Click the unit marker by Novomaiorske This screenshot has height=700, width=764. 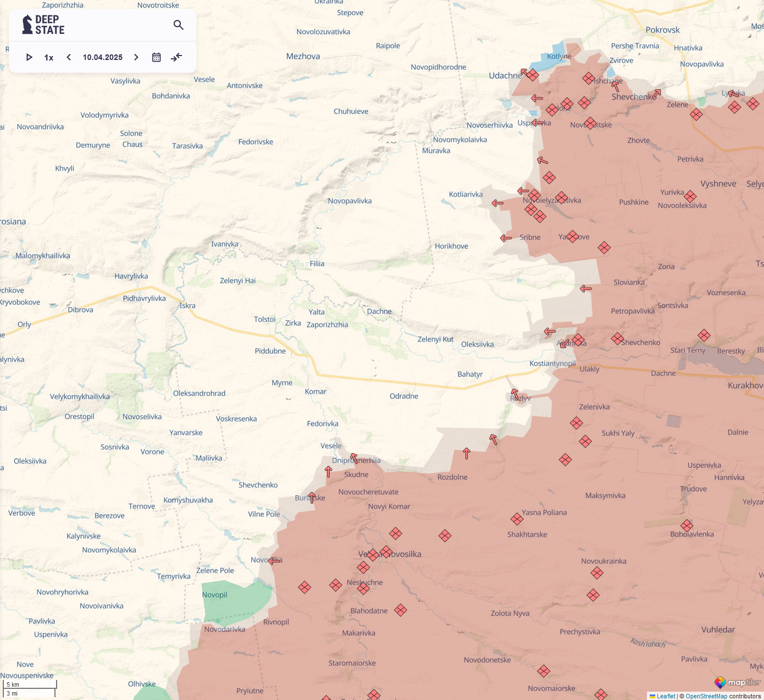tap(544, 671)
